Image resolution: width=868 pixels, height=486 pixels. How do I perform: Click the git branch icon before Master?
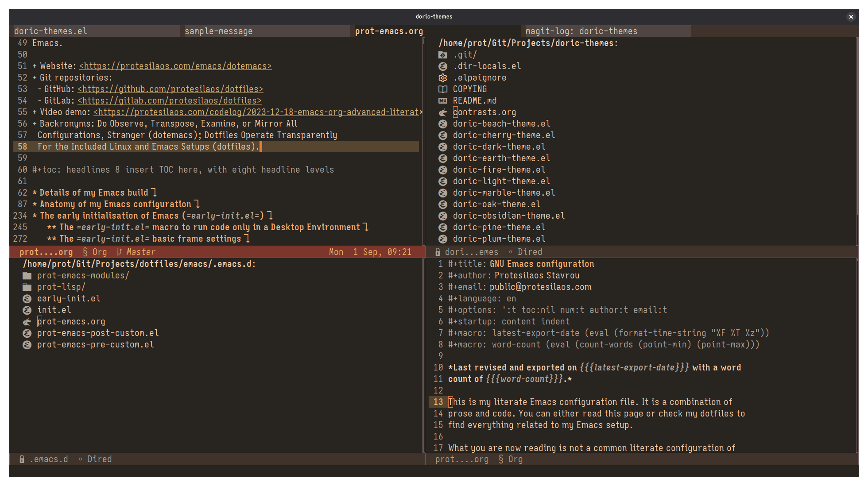[x=119, y=252]
